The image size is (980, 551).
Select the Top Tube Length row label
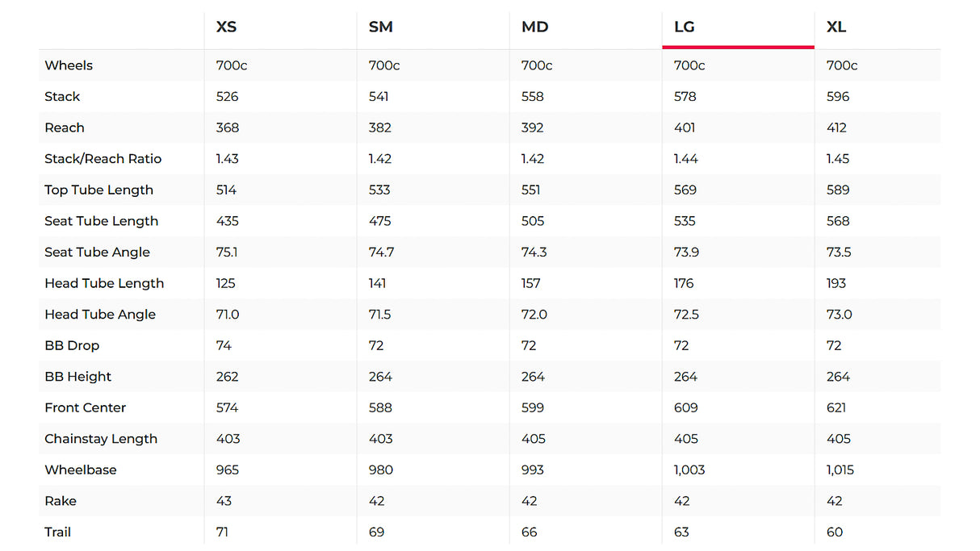click(x=98, y=190)
